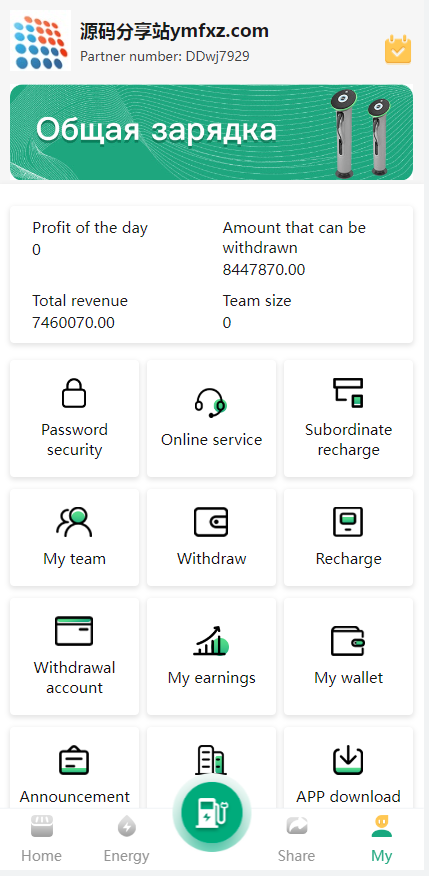Open Password security padlock icon
Screen dimensions: 429x876
click(74, 393)
